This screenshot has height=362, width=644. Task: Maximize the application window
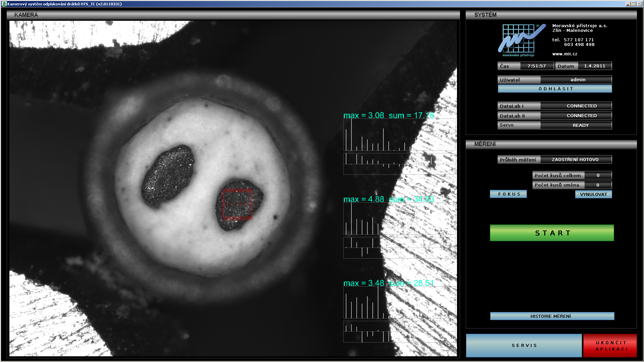633,4
